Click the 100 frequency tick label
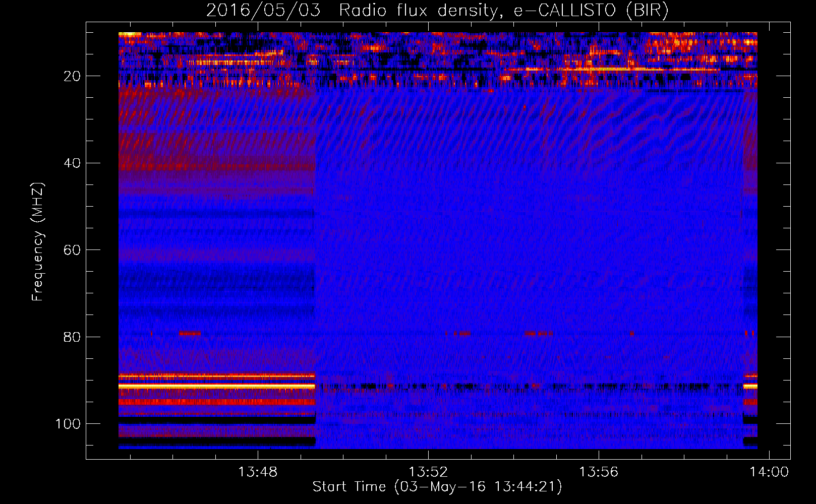Screen dimensions: 816x504 pos(68,424)
